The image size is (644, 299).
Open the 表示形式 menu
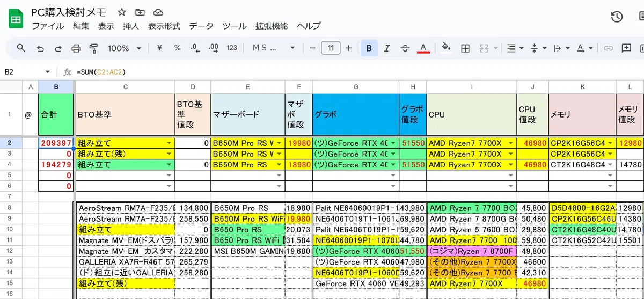click(164, 26)
